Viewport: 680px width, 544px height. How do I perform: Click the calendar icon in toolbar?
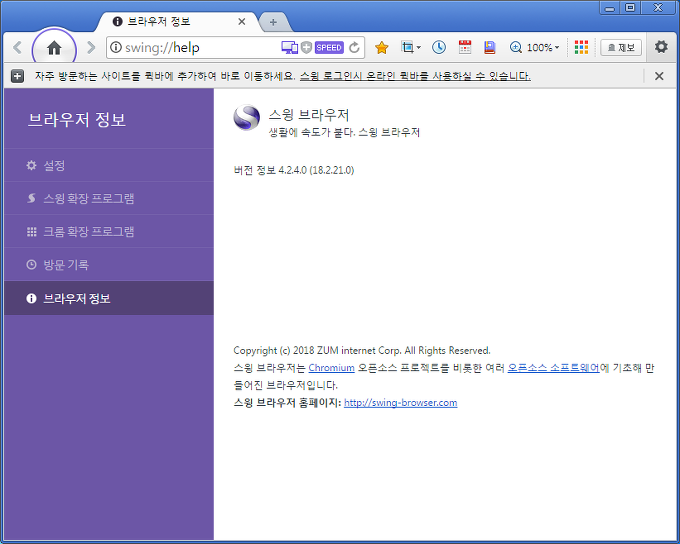click(464, 47)
